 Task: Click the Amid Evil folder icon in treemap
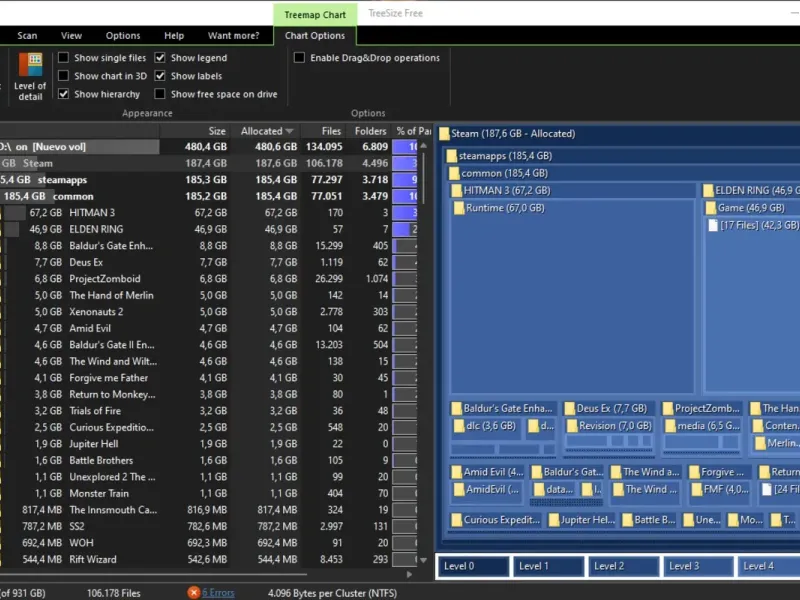pos(457,472)
